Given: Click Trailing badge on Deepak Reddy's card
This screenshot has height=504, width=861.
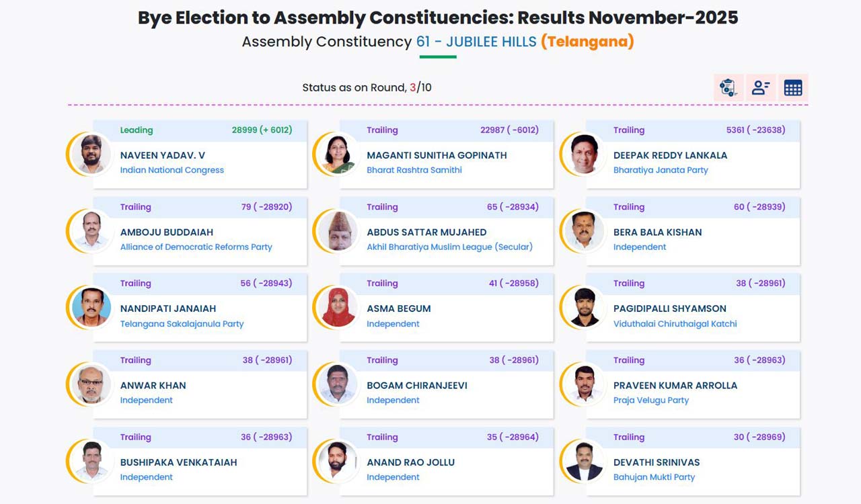Looking at the screenshot, I should tap(630, 130).
